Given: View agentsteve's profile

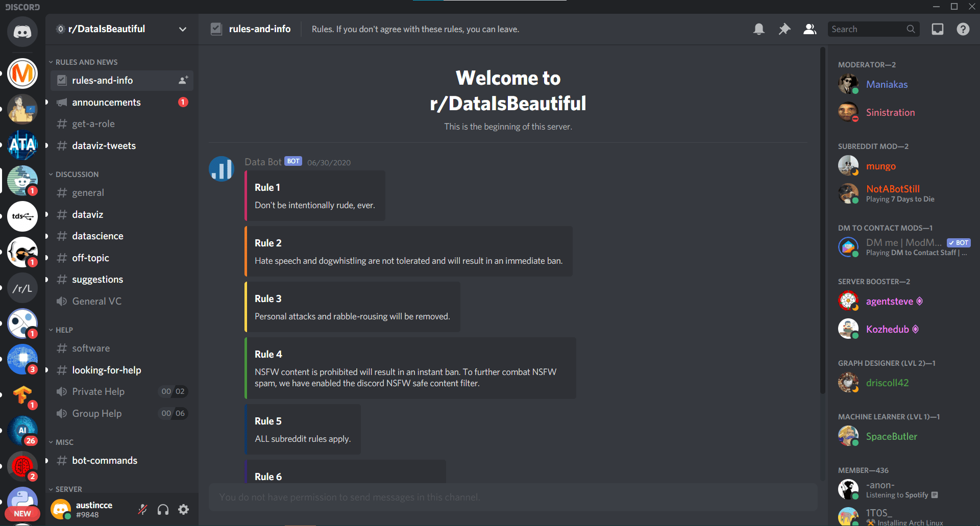Looking at the screenshot, I should (x=903, y=301).
